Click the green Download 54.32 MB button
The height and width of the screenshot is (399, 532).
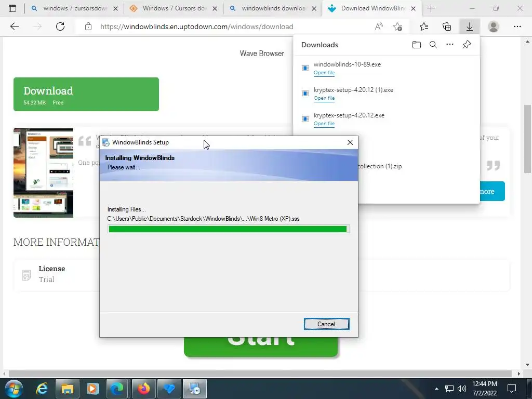pos(86,95)
